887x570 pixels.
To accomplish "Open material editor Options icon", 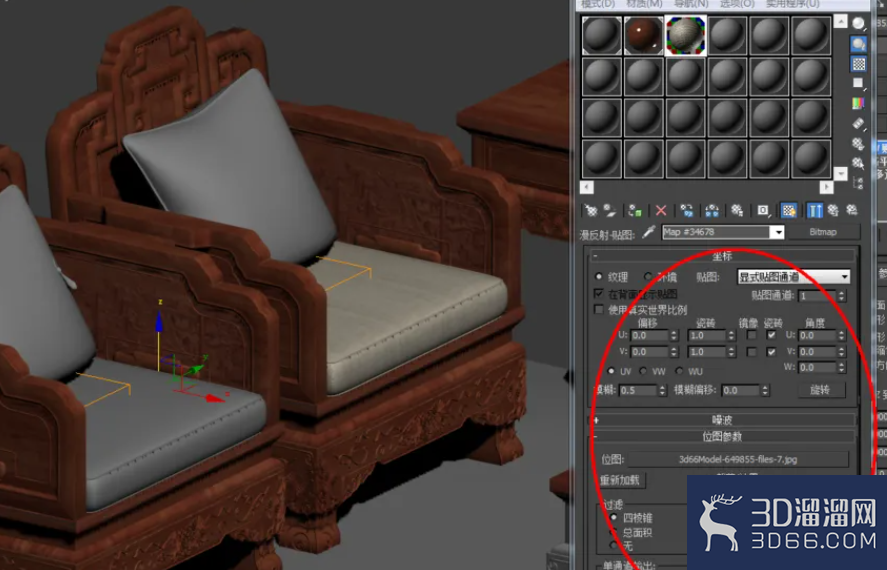I will 859,144.
